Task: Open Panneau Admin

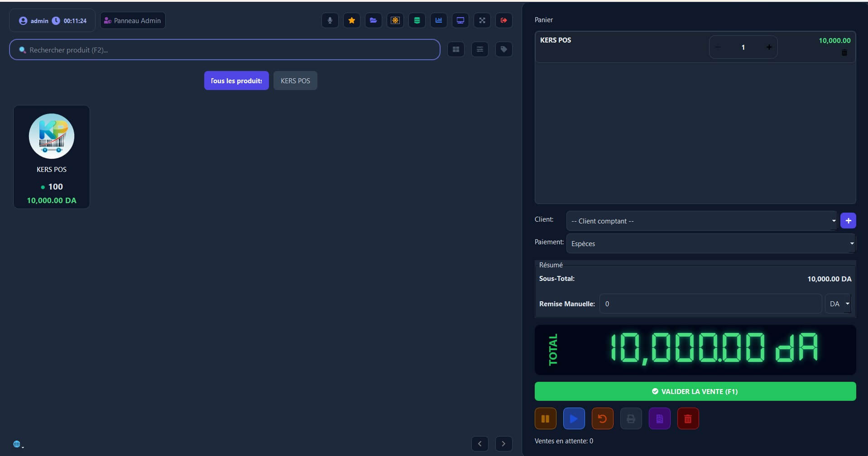Action: coord(133,20)
